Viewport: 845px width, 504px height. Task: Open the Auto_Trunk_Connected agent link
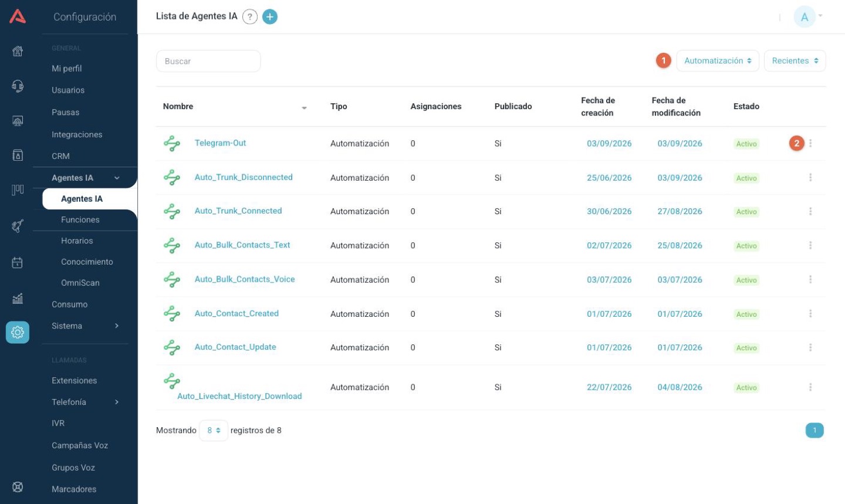coord(238,211)
